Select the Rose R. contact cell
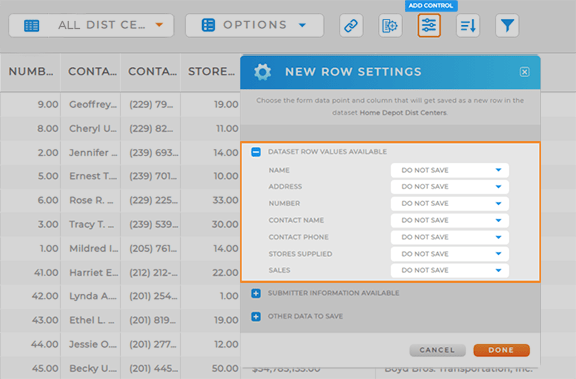 click(91, 201)
